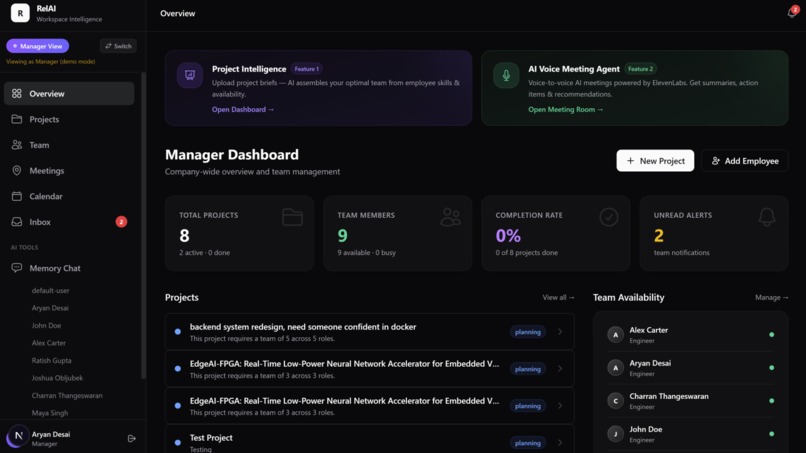
Task: Click the Project Intelligence presentation icon
Action: pos(190,76)
